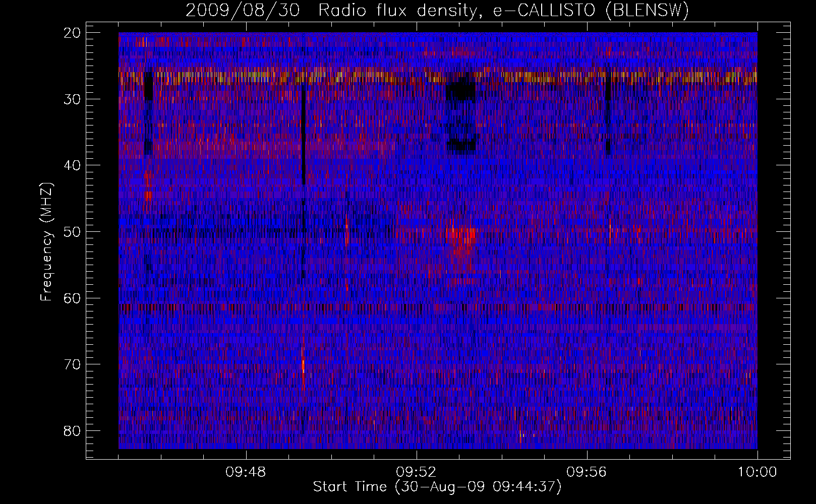Click the Frequency (MHZ) axis label

pyautogui.click(x=46, y=241)
